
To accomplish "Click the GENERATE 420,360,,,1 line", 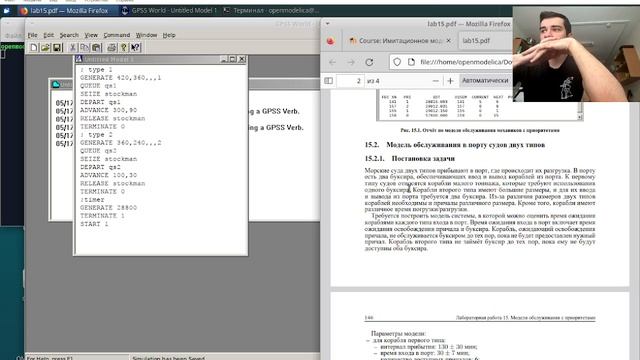I will coord(120,78).
